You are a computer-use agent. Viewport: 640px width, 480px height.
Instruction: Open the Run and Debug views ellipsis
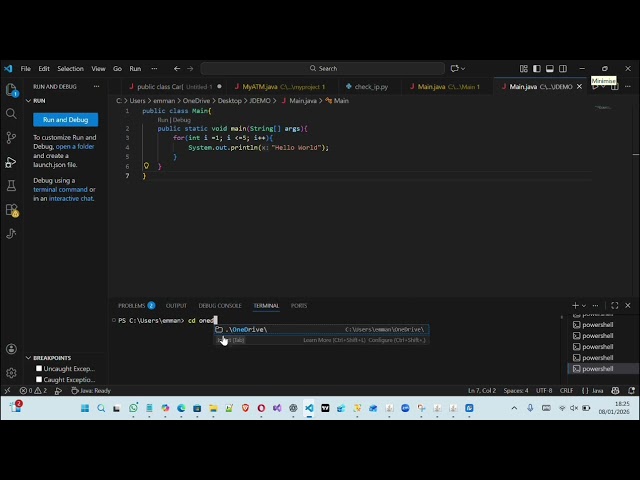[96, 87]
